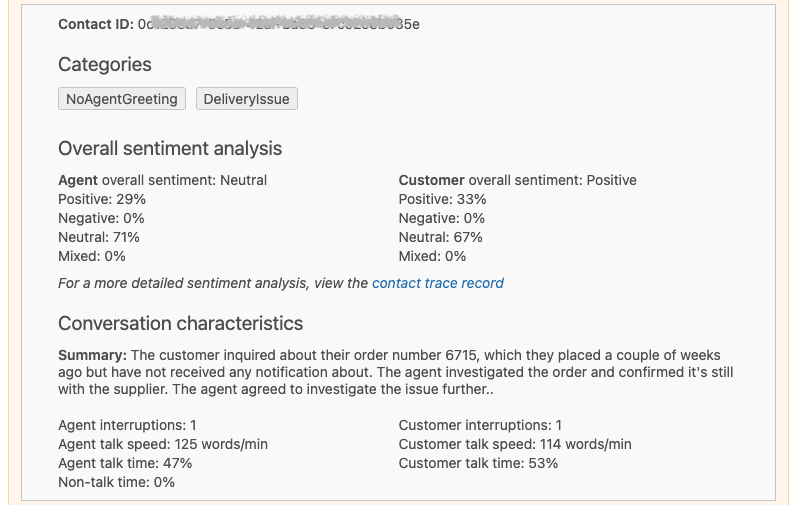
Task: Click the Contact ID label
Action: pyautogui.click(x=95, y=23)
